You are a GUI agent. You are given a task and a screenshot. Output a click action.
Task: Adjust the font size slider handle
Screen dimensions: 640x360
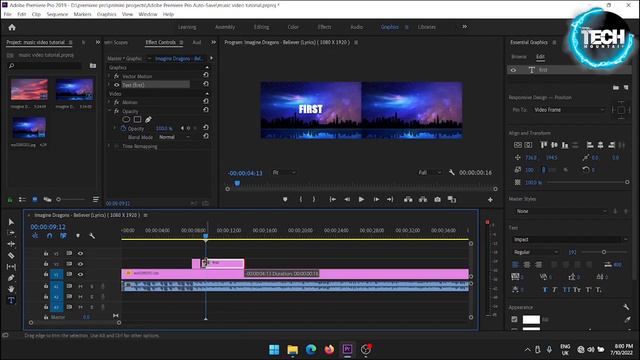[604, 252]
